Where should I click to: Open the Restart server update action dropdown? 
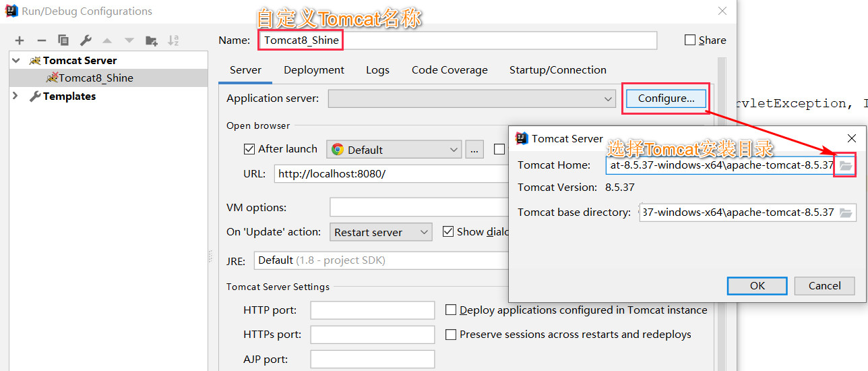pyautogui.click(x=381, y=232)
